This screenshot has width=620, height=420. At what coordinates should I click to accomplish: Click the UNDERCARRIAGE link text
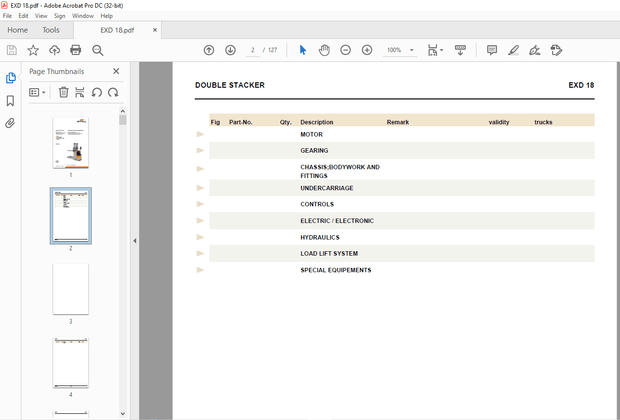tap(327, 188)
